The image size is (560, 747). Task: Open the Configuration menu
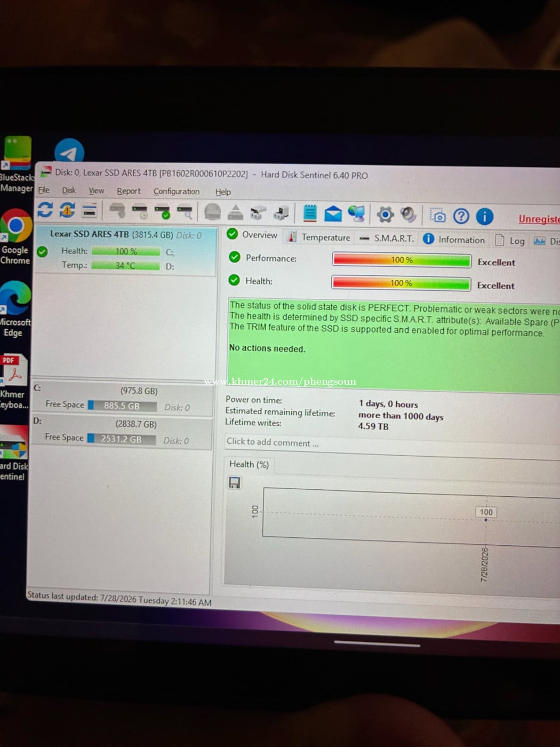click(177, 192)
